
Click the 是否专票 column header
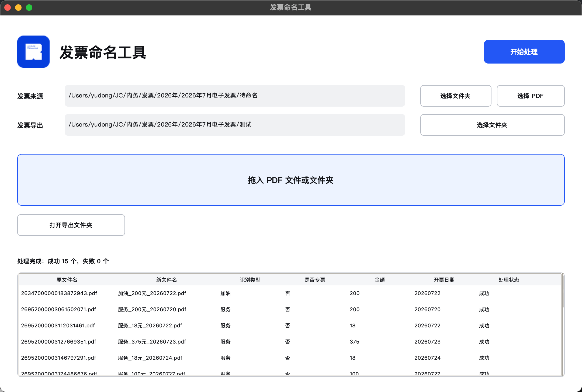(315, 280)
